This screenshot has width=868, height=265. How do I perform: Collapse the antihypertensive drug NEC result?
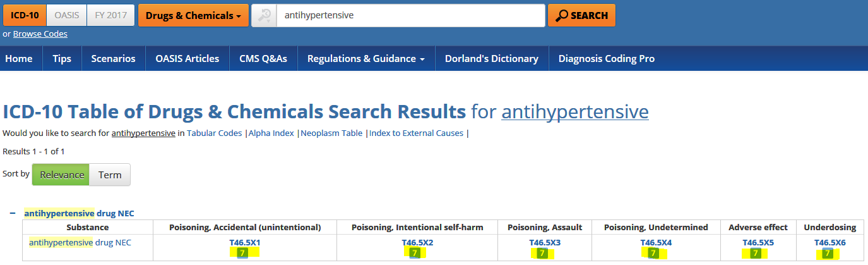[13, 213]
